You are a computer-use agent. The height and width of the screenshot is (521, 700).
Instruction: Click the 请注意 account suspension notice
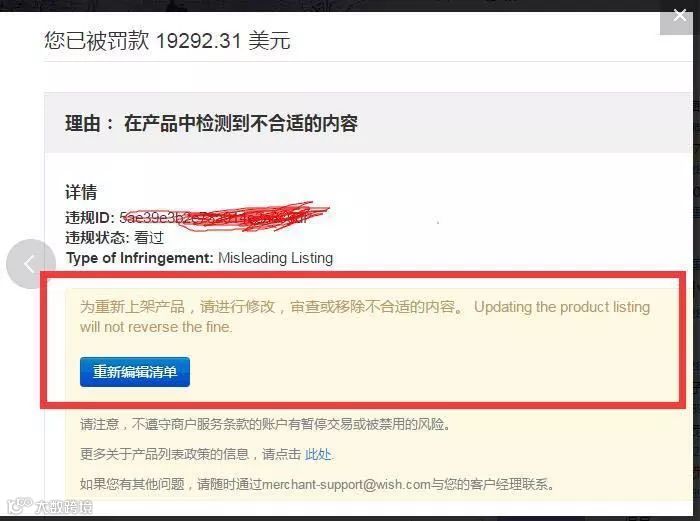pyautogui.click(x=266, y=424)
